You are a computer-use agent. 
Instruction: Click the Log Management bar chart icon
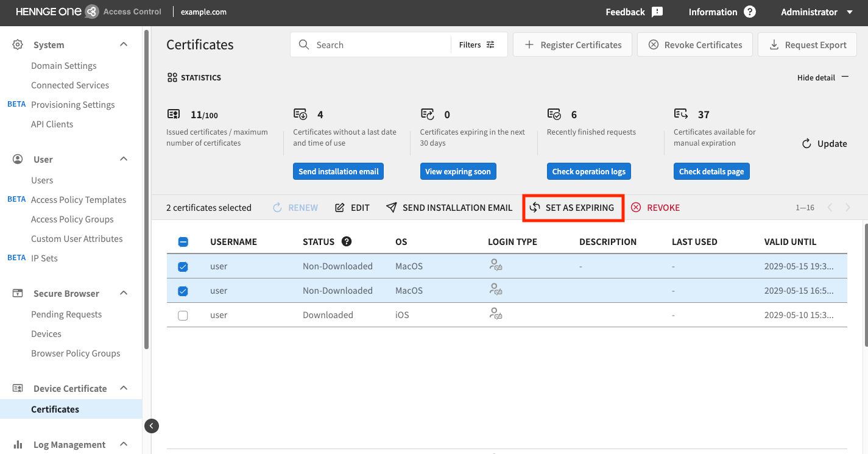click(x=18, y=444)
